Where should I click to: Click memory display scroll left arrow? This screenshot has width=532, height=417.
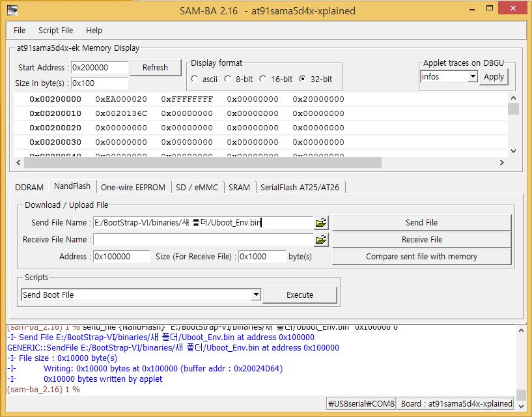18,162
